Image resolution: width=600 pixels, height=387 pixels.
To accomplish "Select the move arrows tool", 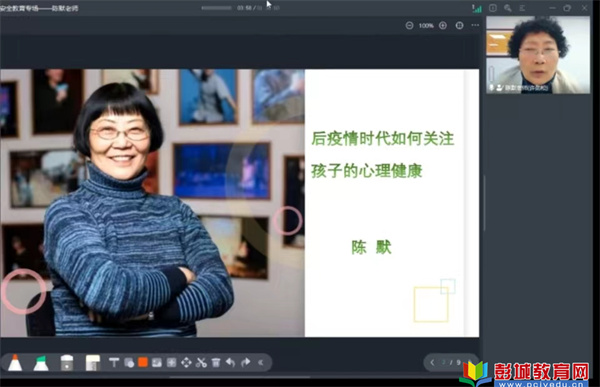I will pyautogui.click(x=186, y=363).
